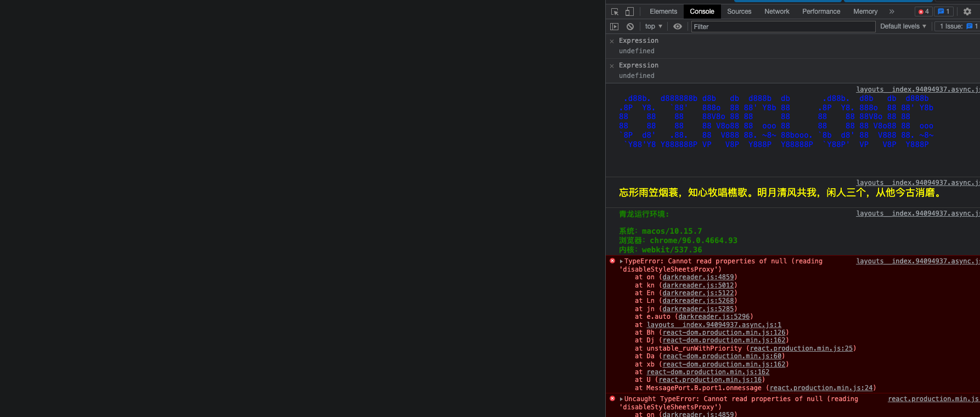Open react-dom.production.min.js:126 link
Viewport: 980px width, 417px height.
[x=724, y=333]
